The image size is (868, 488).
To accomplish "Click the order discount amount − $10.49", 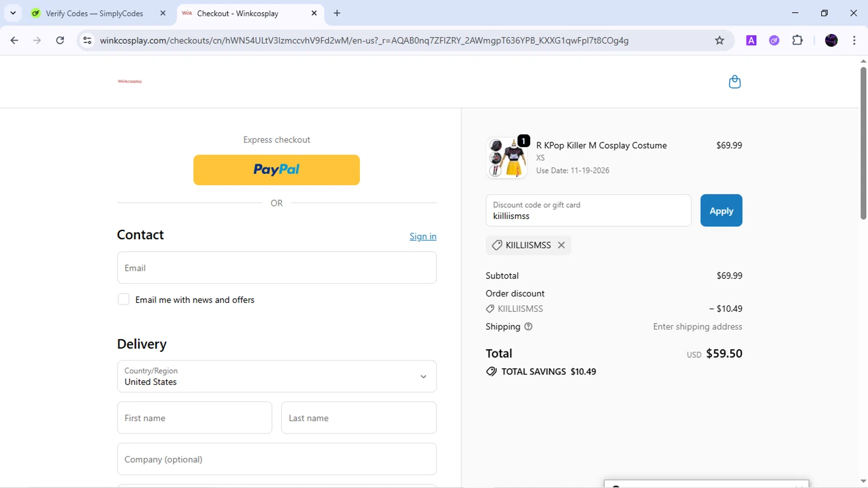I will (726, 309).
